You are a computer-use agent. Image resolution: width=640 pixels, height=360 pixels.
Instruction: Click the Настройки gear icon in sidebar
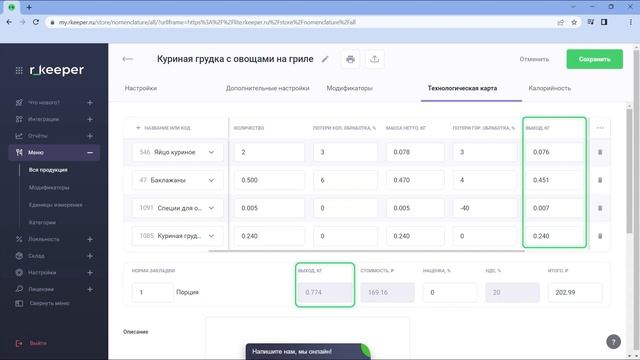click(x=19, y=272)
